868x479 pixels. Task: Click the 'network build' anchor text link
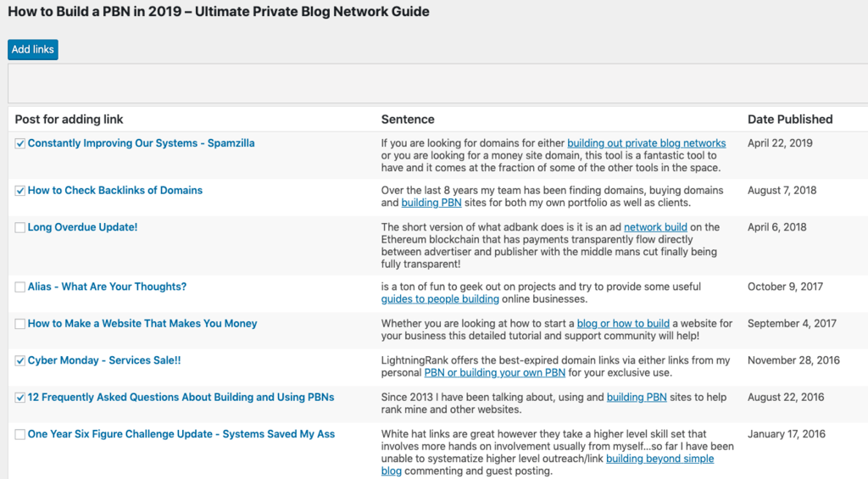(655, 227)
